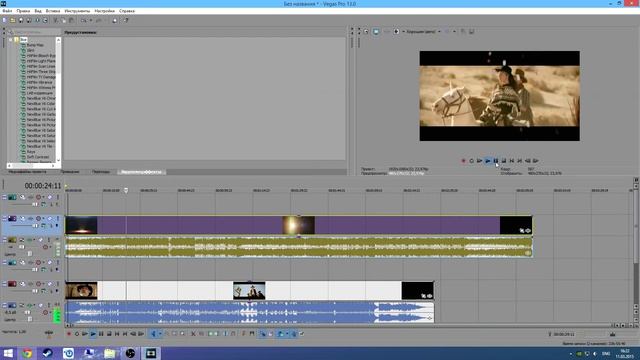Click Stop button in timeline transport bar

pos(109,334)
